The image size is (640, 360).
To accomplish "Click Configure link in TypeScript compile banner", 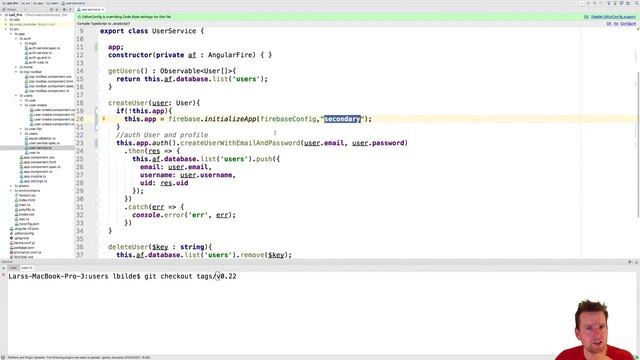I will coord(628,24).
